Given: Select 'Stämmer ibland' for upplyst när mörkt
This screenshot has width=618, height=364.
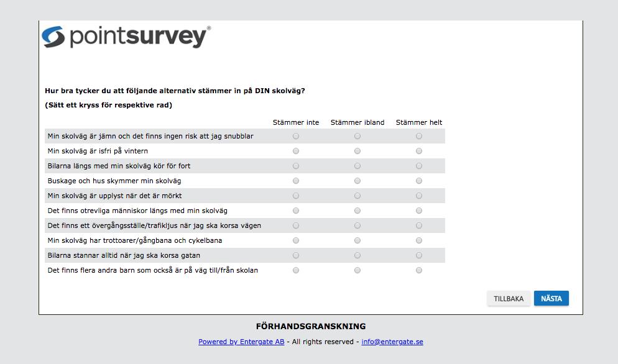Looking at the screenshot, I should pyautogui.click(x=357, y=196).
